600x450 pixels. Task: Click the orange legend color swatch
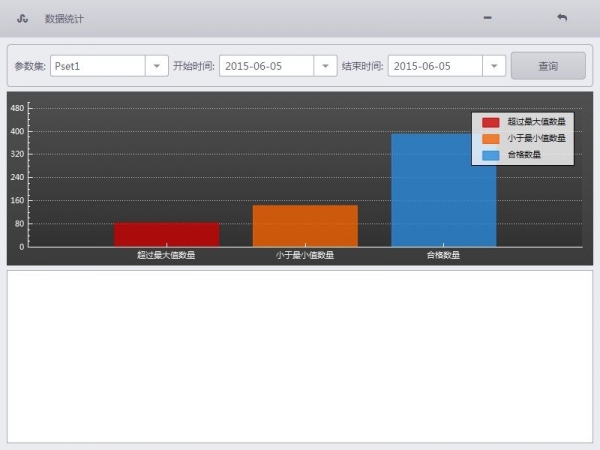click(x=490, y=138)
